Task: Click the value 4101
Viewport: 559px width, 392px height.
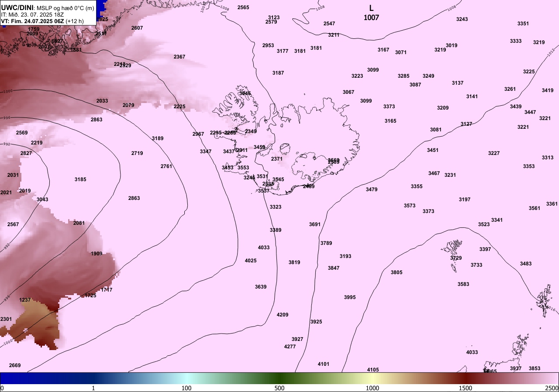Action: [324, 364]
